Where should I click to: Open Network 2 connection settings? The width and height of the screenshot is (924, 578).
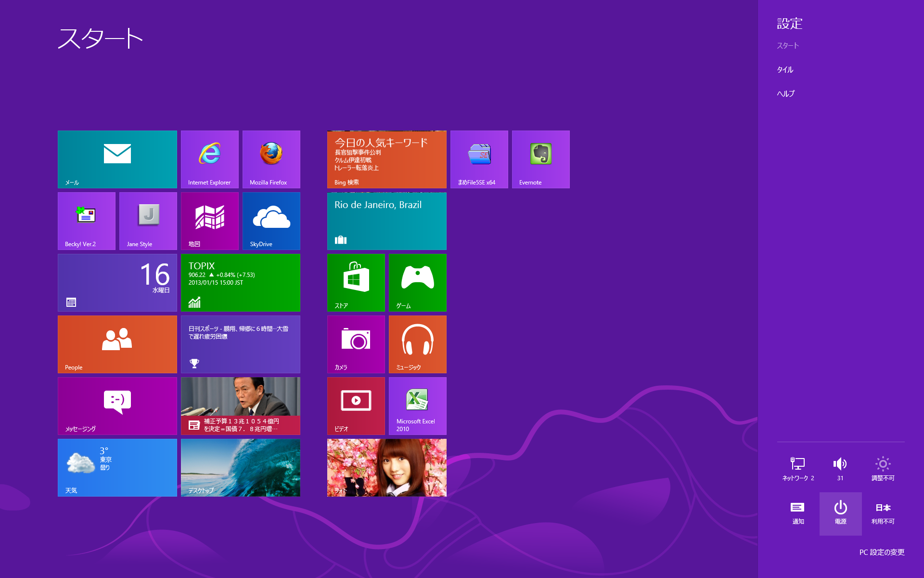click(798, 468)
